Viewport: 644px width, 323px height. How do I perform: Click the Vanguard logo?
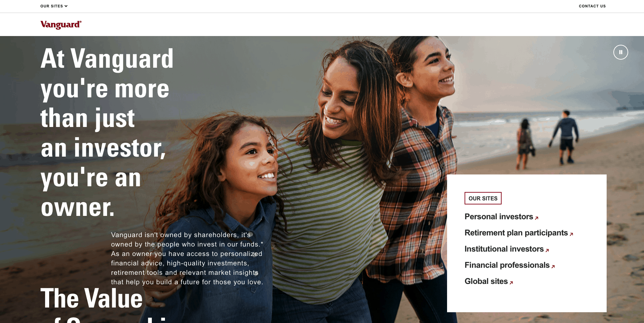pos(61,25)
